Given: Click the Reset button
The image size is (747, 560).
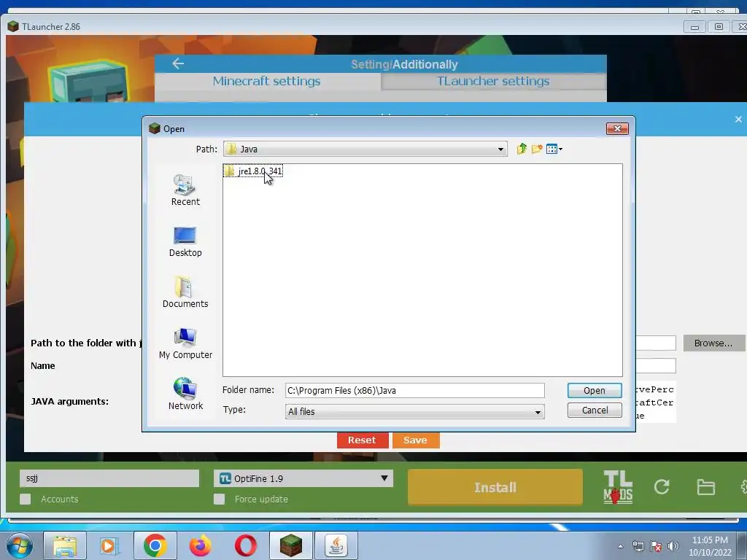Looking at the screenshot, I should pyautogui.click(x=362, y=440).
